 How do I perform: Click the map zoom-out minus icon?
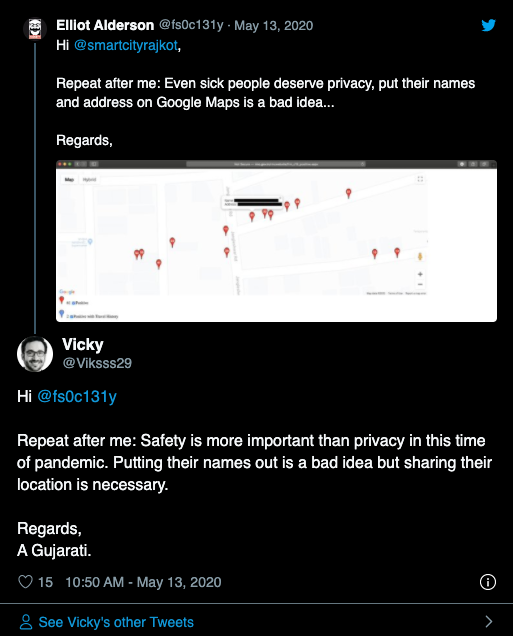click(x=420, y=284)
